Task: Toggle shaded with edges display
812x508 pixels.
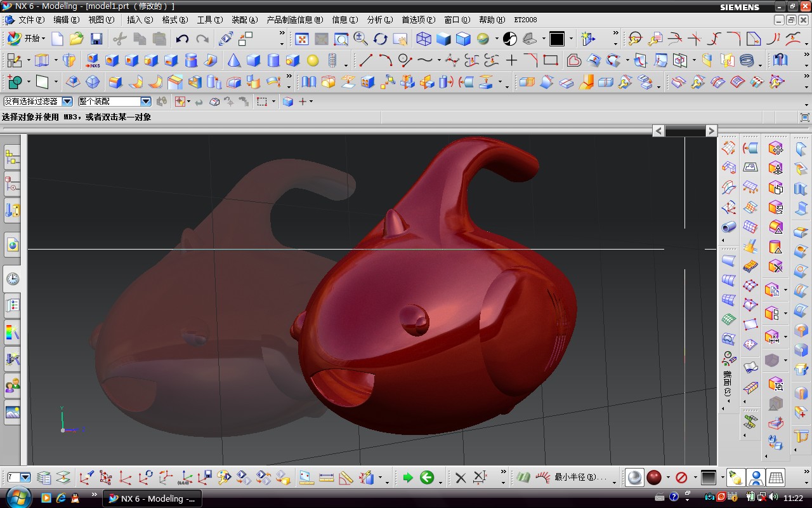Action: tap(463, 39)
